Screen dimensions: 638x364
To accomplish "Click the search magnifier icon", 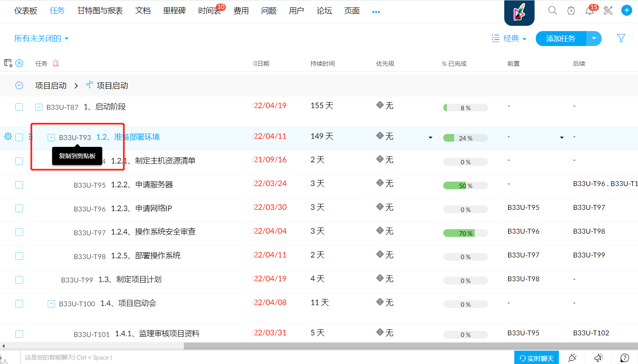I will (x=552, y=10).
